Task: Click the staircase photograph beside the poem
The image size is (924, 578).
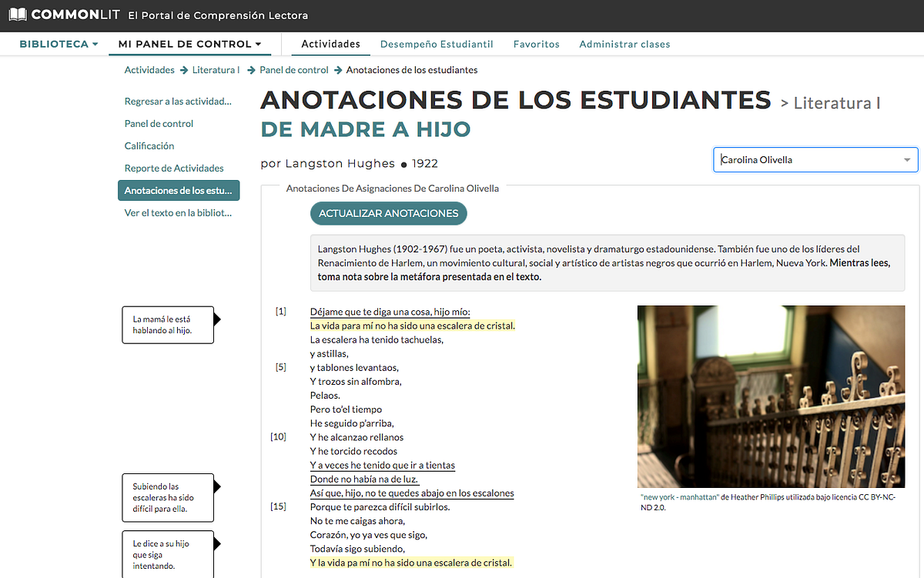Action: point(770,396)
